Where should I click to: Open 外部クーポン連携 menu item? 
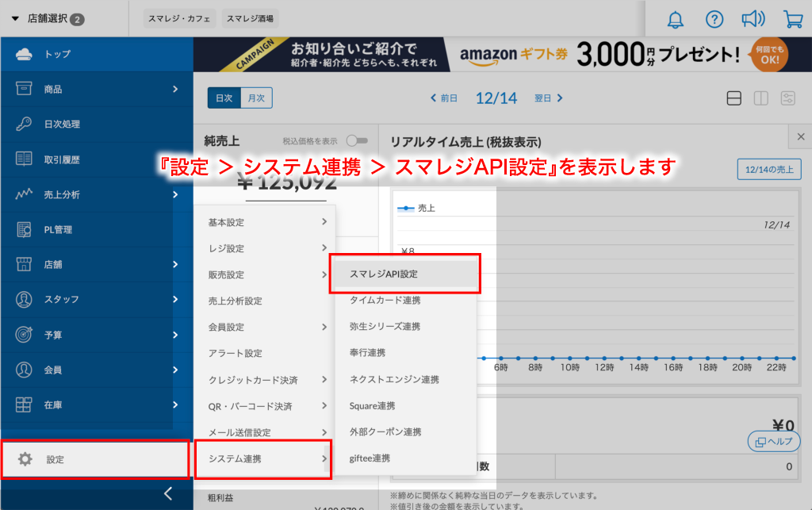pyautogui.click(x=405, y=431)
